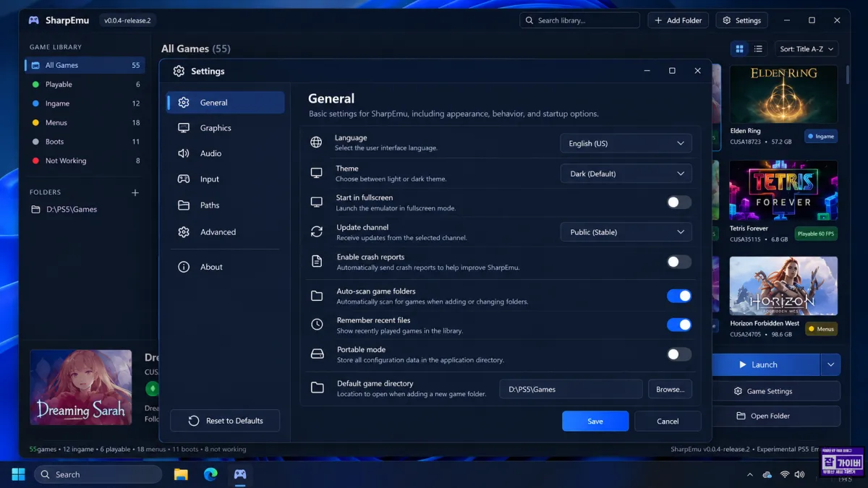Open the Advanced settings tab
868x488 pixels.
pos(226,232)
